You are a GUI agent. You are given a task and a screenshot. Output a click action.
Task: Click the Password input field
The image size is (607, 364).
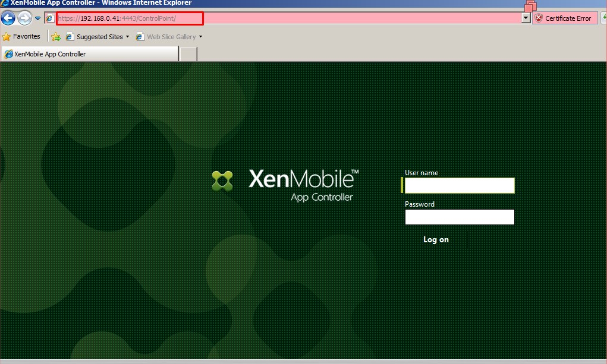[459, 217]
